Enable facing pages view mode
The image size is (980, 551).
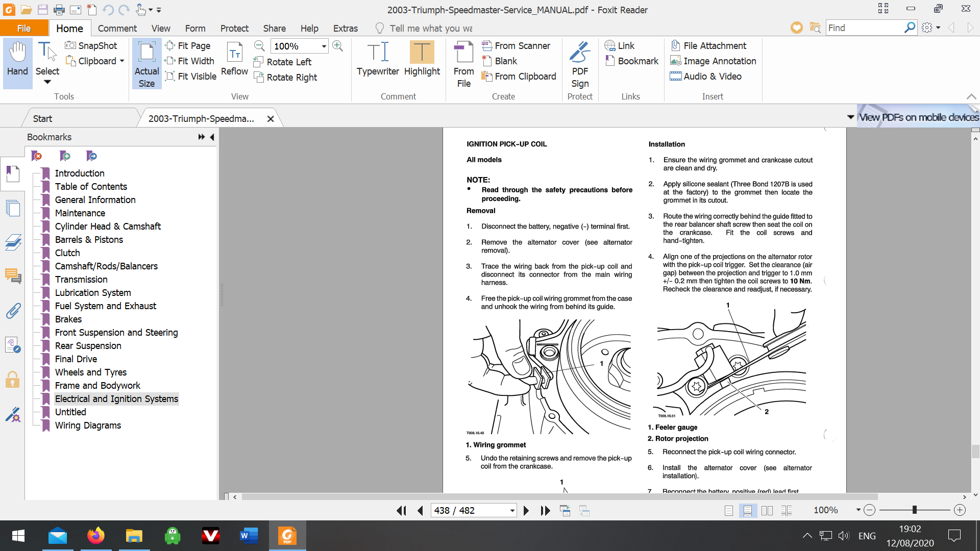click(767, 510)
